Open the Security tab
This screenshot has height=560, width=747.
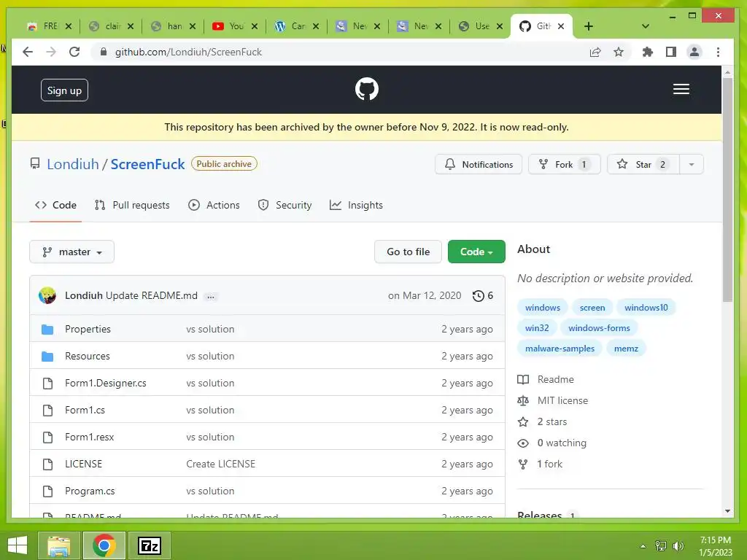(285, 205)
